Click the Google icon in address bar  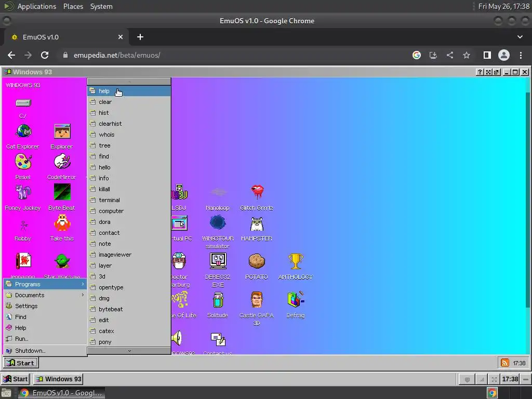(x=417, y=55)
